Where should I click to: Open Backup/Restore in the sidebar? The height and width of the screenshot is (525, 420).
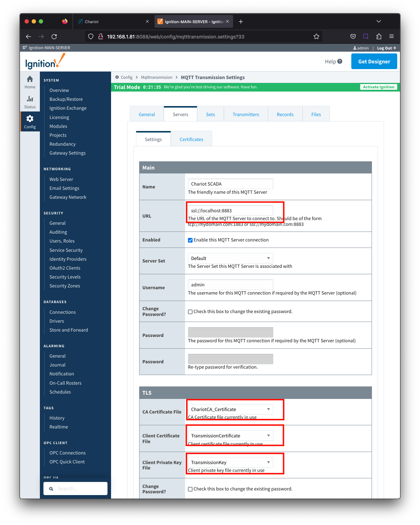pos(66,99)
